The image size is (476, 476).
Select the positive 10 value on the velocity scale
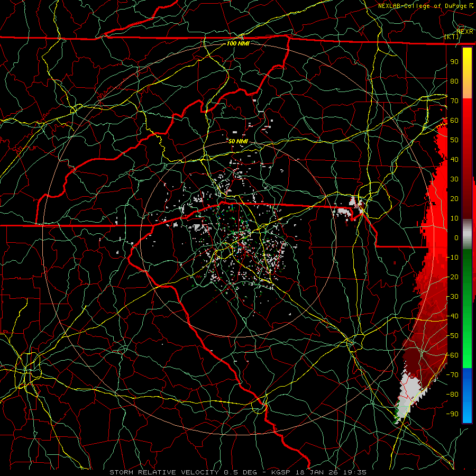(x=454, y=218)
